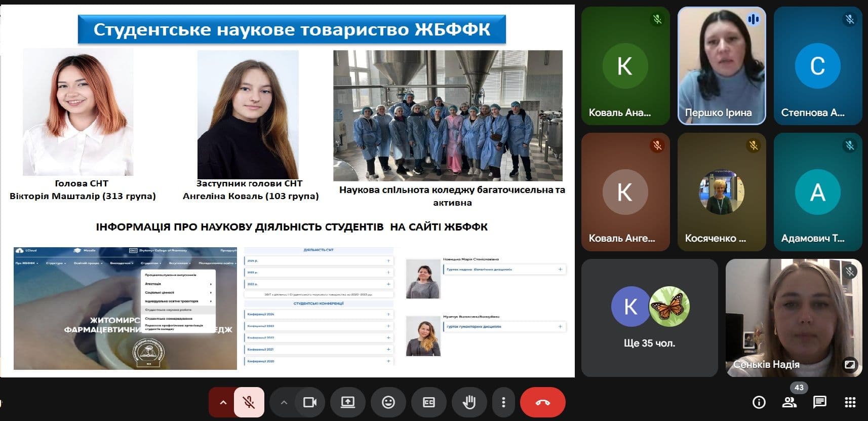Click the Косяченко profile photo avatar
The image size is (868, 421).
(x=722, y=192)
